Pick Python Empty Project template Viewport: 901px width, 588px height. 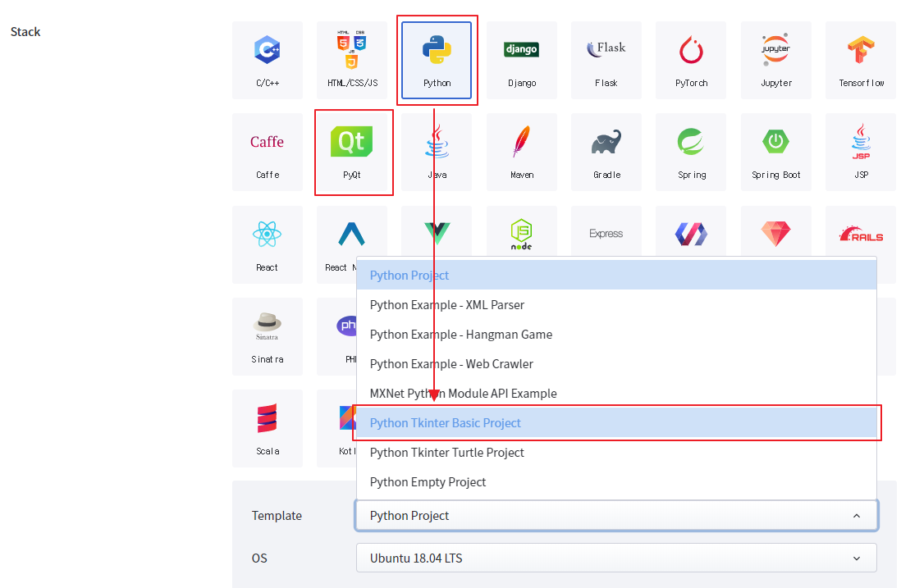coord(616,482)
